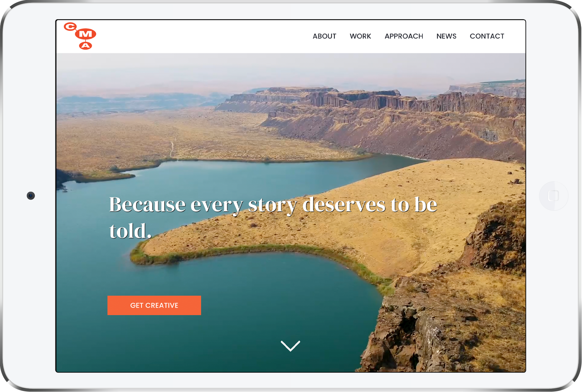The width and height of the screenshot is (582, 392).
Task: Click the headline line 'Because every story deserves to be'
Action: point(273,205)
